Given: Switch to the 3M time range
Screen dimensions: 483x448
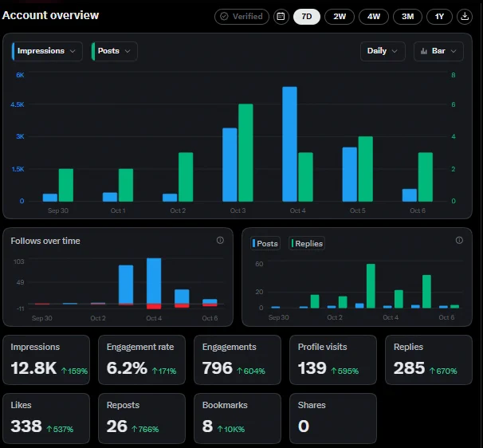Looking at the screenshot, I should (407, 16).
